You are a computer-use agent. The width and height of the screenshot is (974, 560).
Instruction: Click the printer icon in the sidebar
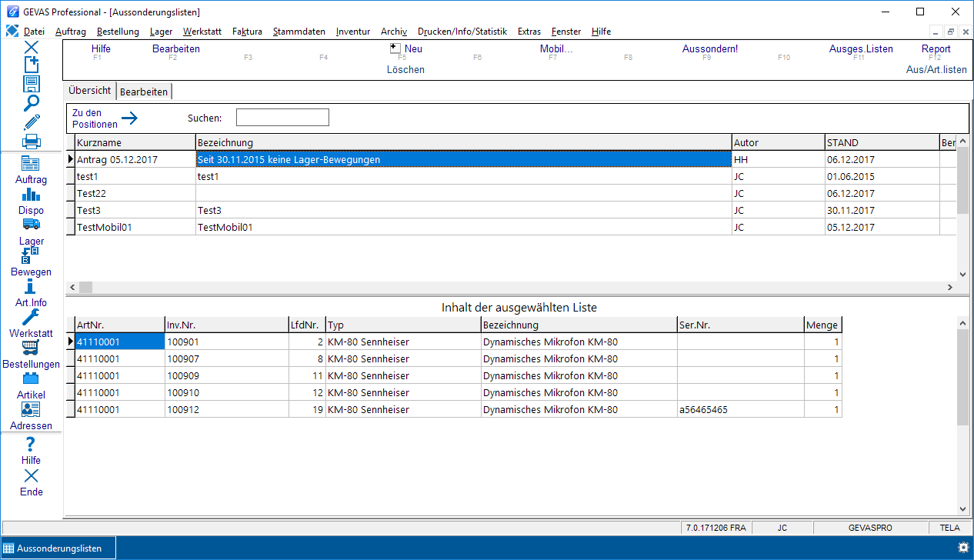32,142
